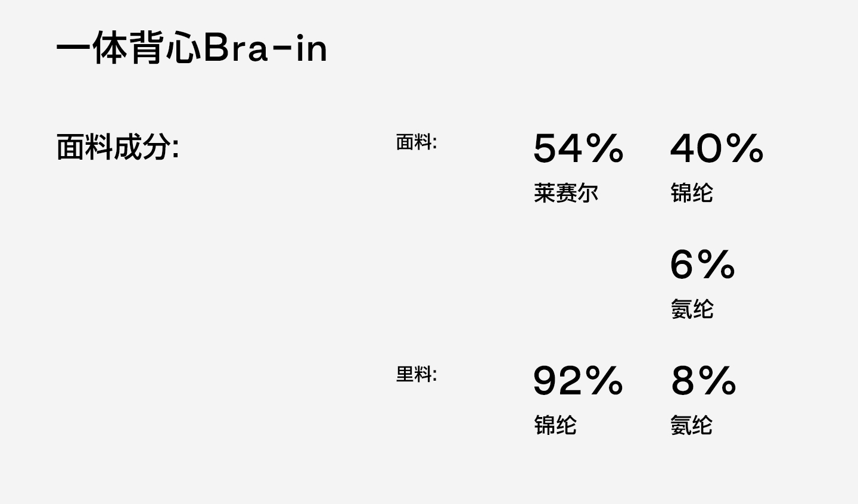Click the digit 8 in the lining row
This screenshot has height=504, width=858.
[x=682, y=381]
